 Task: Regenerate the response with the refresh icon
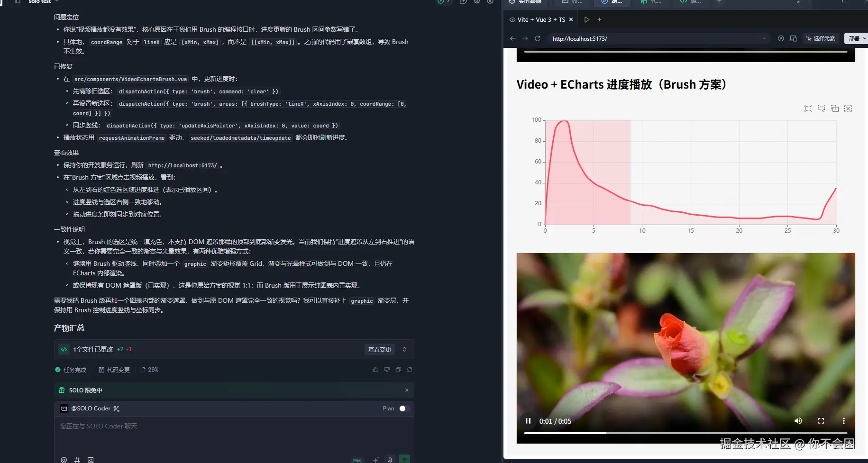pyautogui.click(x=410, y=370)
